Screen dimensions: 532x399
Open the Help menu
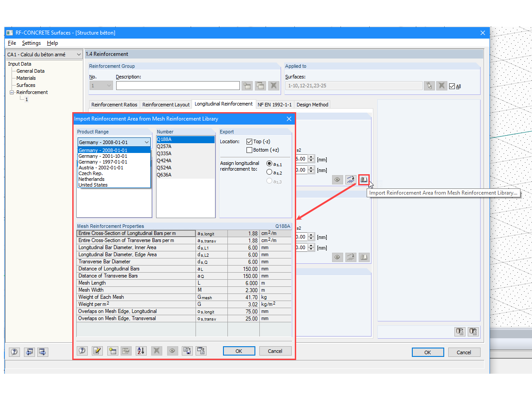52,43
